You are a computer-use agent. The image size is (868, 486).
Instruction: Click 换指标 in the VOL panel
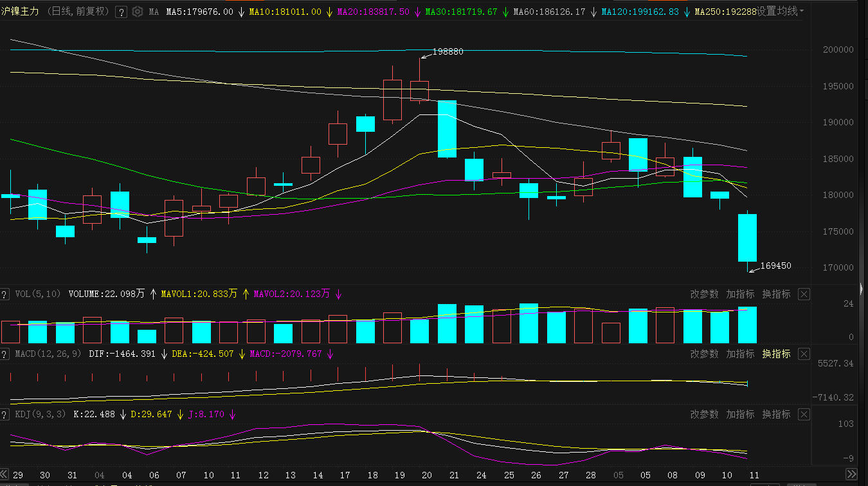[x=776, y=294]
